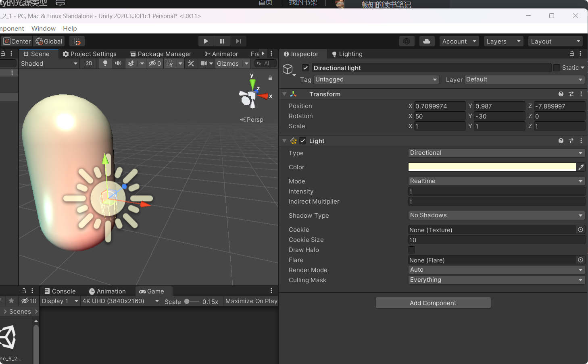Start Play mode with the play button
This screenshot has height=364, width=588.
(x=206, y=41)
